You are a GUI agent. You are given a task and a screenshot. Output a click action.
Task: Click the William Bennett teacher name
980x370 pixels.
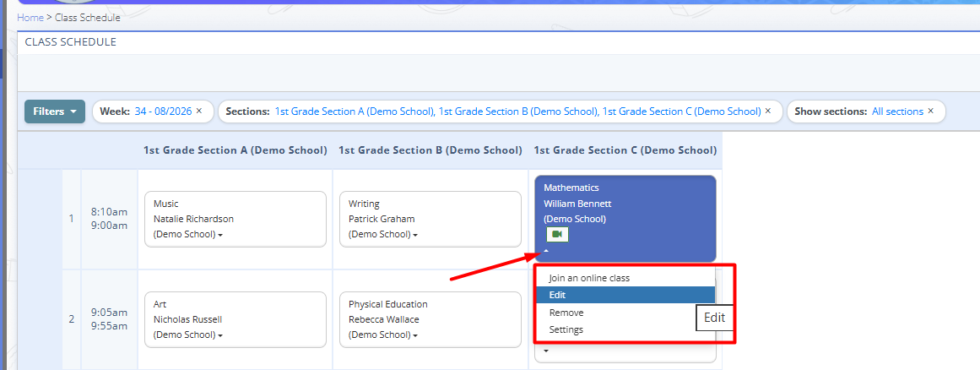pos(577,203)
